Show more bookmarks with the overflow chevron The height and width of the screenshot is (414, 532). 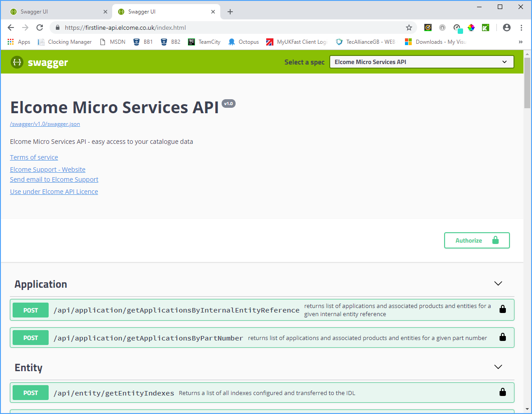pyautogui.click(x=520, y=42)
